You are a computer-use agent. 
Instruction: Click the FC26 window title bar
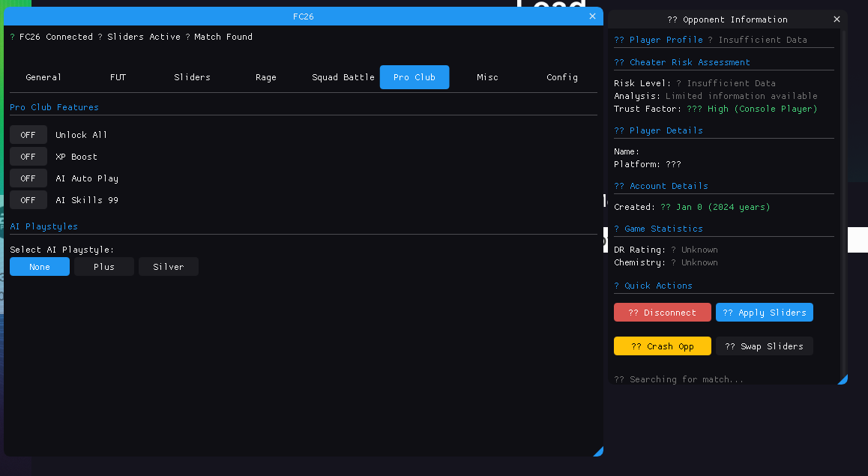[304, 16]
